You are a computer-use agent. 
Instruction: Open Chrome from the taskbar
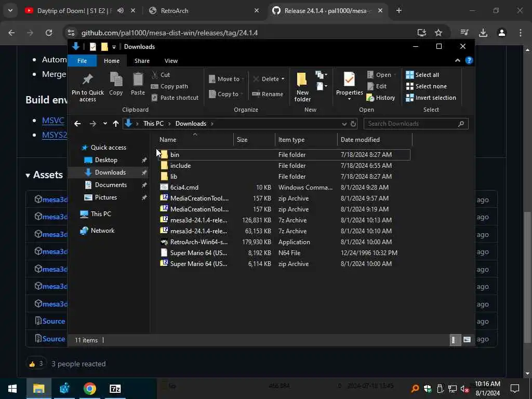tap(89, 389)
